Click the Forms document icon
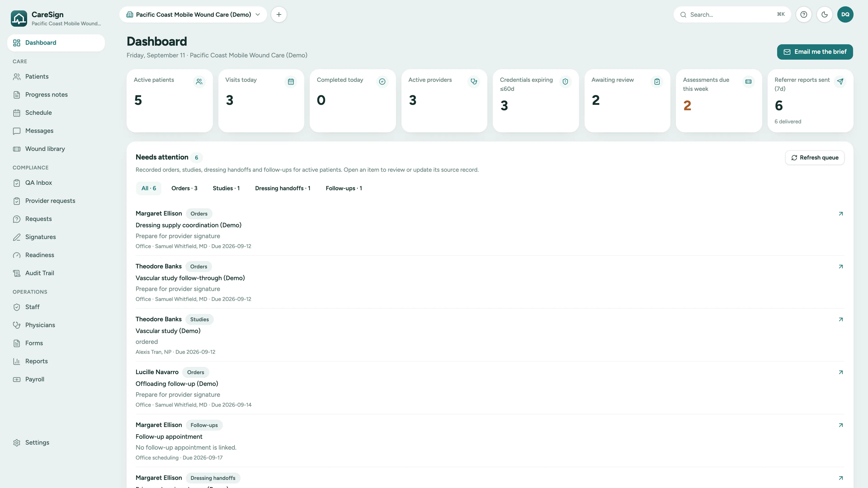This screenshot has width=868, height=488. [17, 343]
